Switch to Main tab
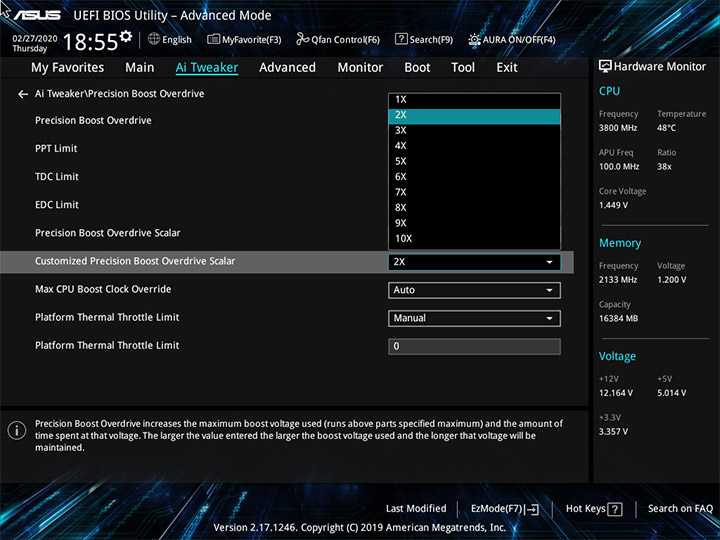The width and height of the screenshot is (720, 540). pos(140,68)
